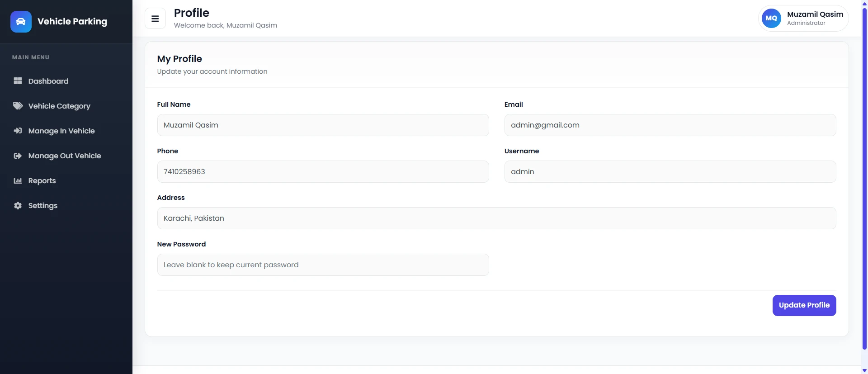
Task: Click the Update Profile button
Action: click(x=804, y=305)
